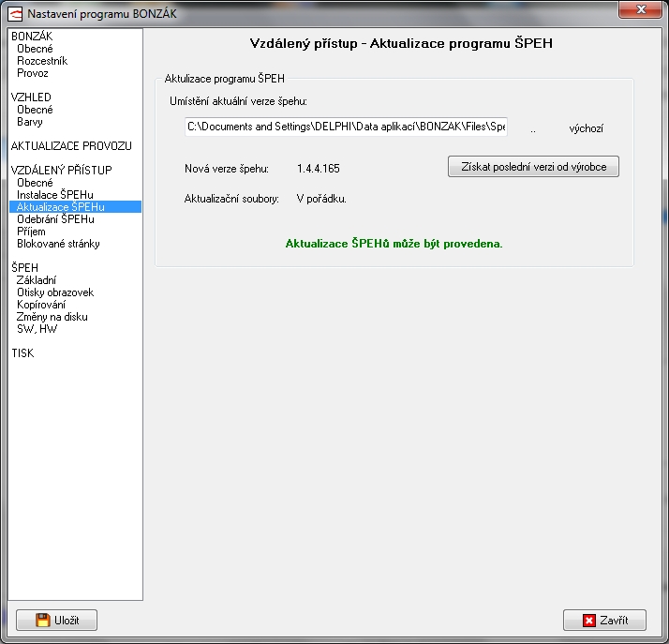The image size is (669, 644).
Task: Select the ŠPEH section header
Action: coord(24,267)
